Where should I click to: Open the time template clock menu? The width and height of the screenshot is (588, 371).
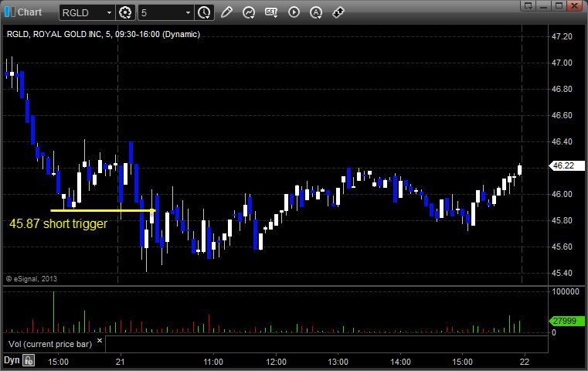pyautogui.click(x=204, y=13)
